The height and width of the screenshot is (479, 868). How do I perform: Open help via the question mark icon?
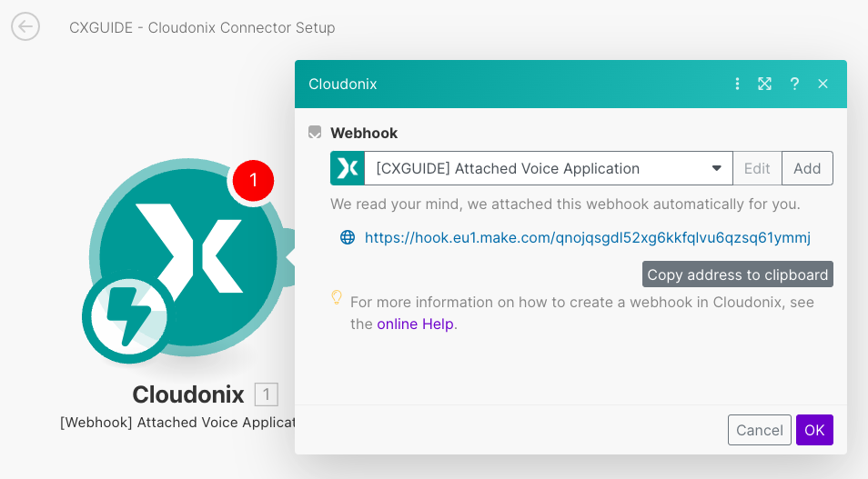tap(794, 84)
